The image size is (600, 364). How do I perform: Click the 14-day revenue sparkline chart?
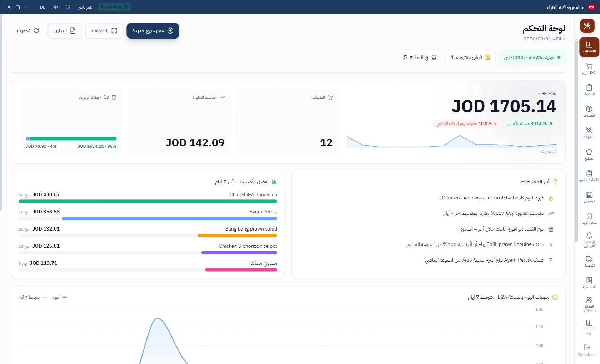tap(451, 141)
